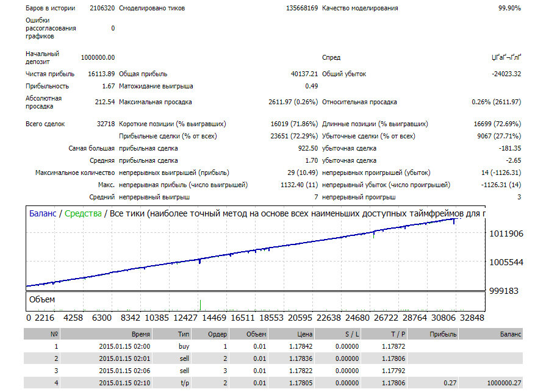535x392 pixels.
Task: Click balance cell 1000000.27
Action: pos(504,383)
